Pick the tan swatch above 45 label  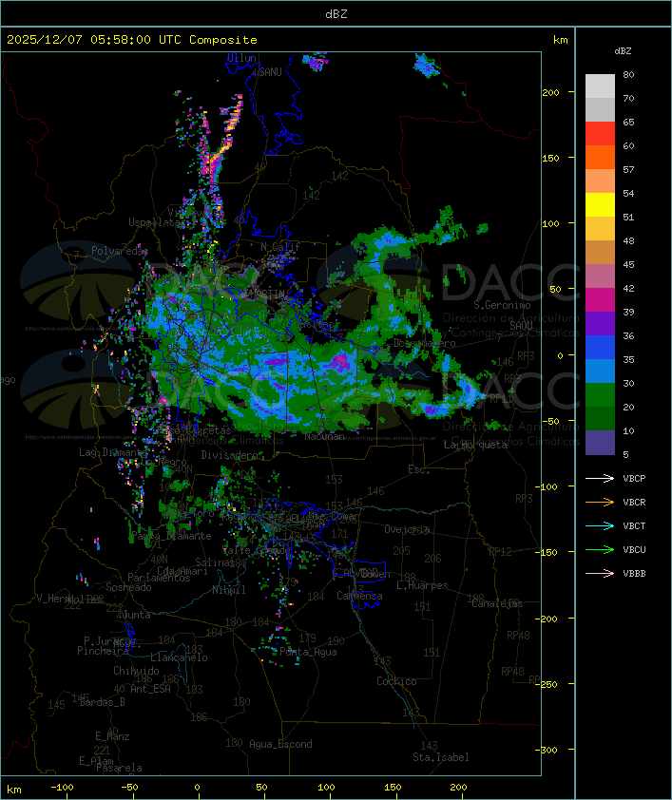click(x=600, y=253)
